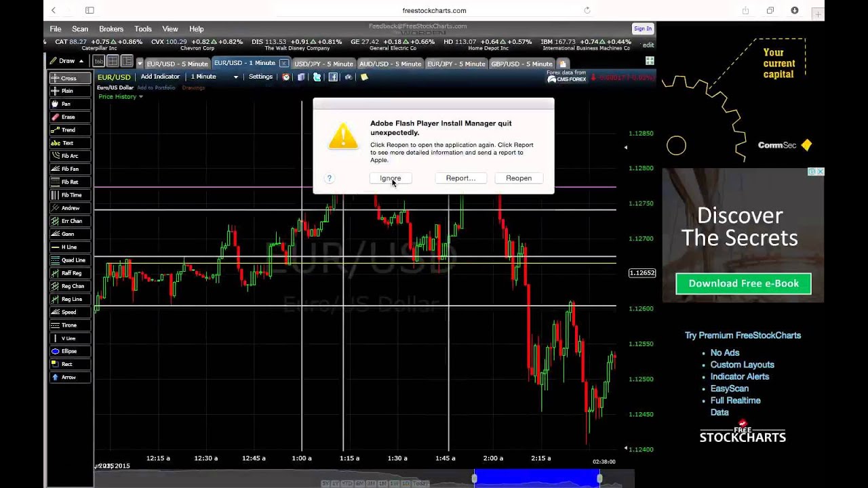Select the Erase drawing tool
Screen dimensions: 868x488
[x=70, y=117]
